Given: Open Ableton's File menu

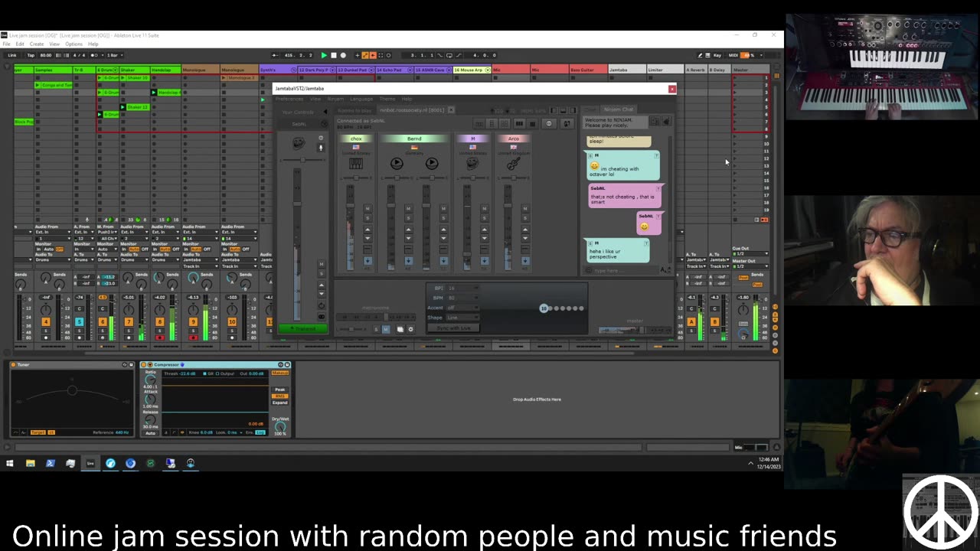Looking at the screenshot, I should click(x=6, y=44).
